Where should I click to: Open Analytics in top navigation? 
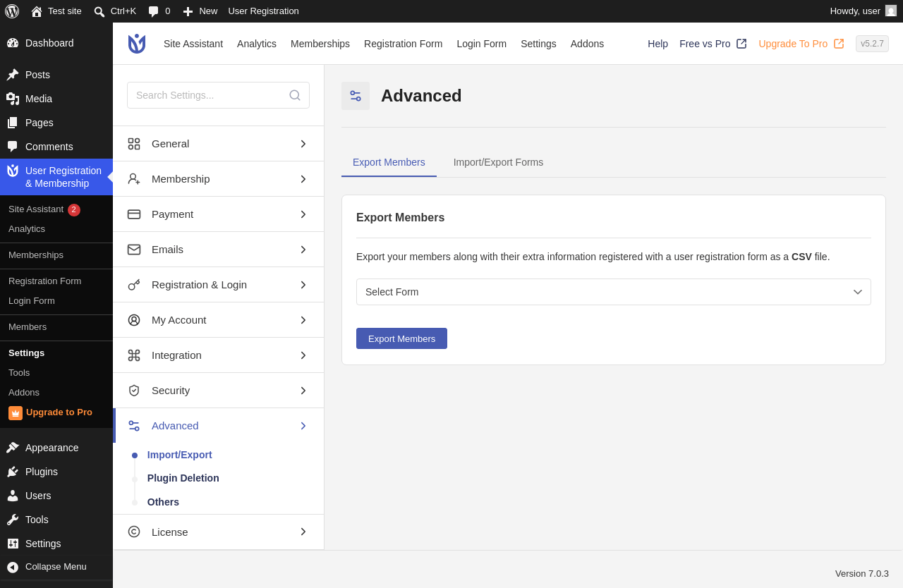(x=257, y=44)
